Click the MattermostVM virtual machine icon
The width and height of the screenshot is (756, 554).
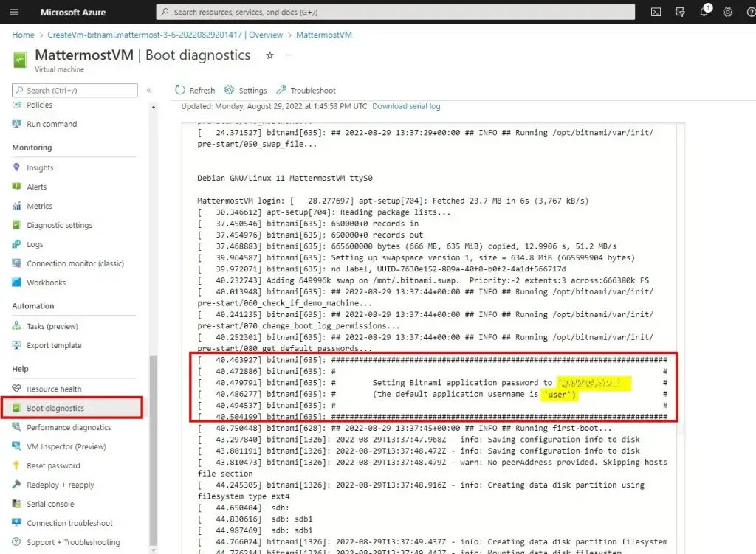pyautogui.click(x=20, y=60)
